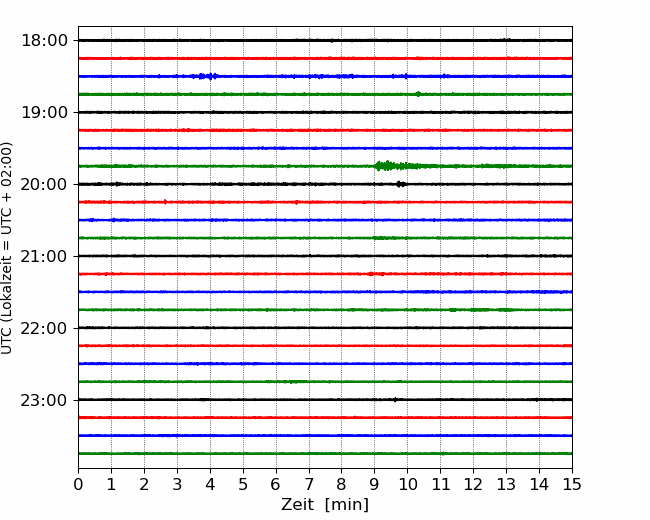Click the x-axis tick label 9

click(x=374, y=485)
